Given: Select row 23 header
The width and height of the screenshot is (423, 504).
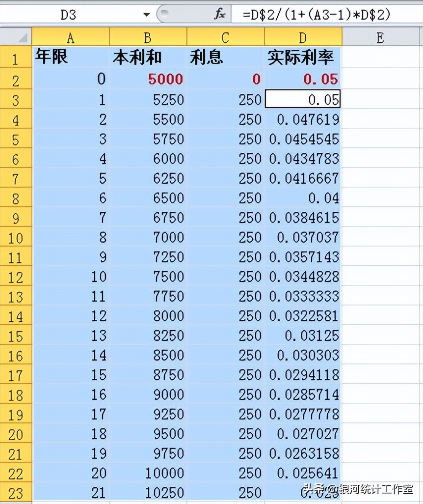Looking at the screenshot, I should (x=16, y=492).
